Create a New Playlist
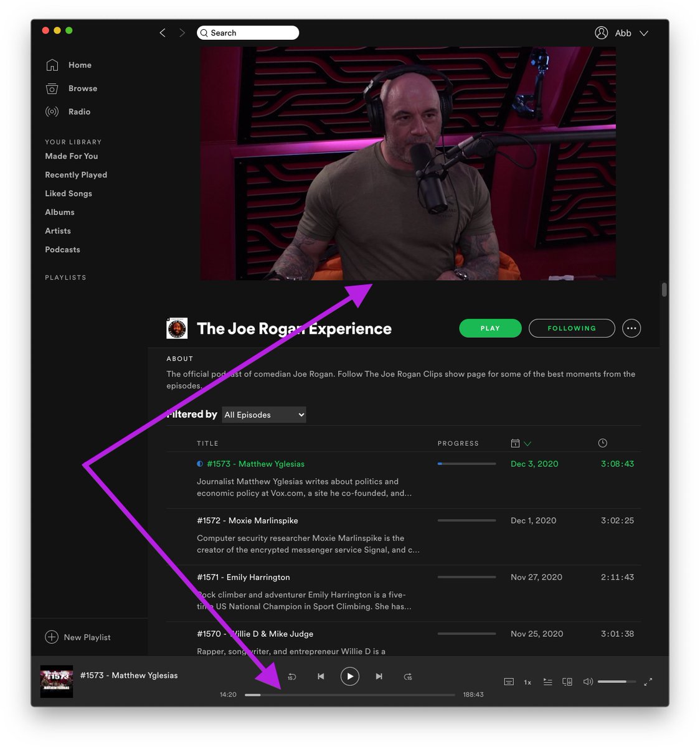The width and height of the screenshot is (700, 747). point(78,637)
